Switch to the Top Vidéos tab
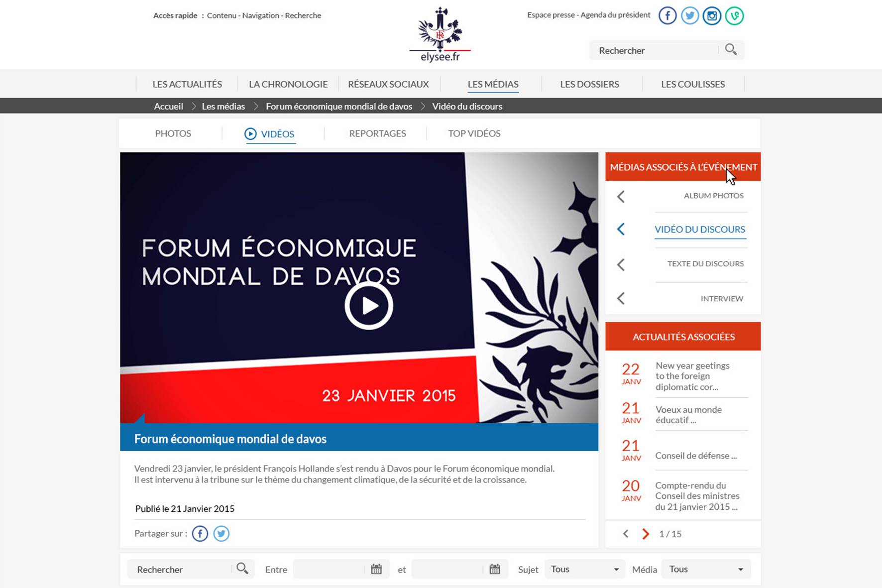Image resolution: width=882 pixels, height=588 pixels. point(474,133)
